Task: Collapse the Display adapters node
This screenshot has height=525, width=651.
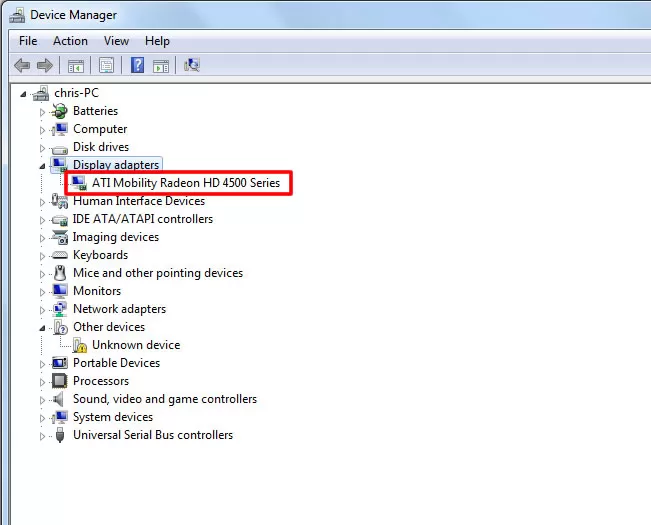Action: click(x=42, y=166)
